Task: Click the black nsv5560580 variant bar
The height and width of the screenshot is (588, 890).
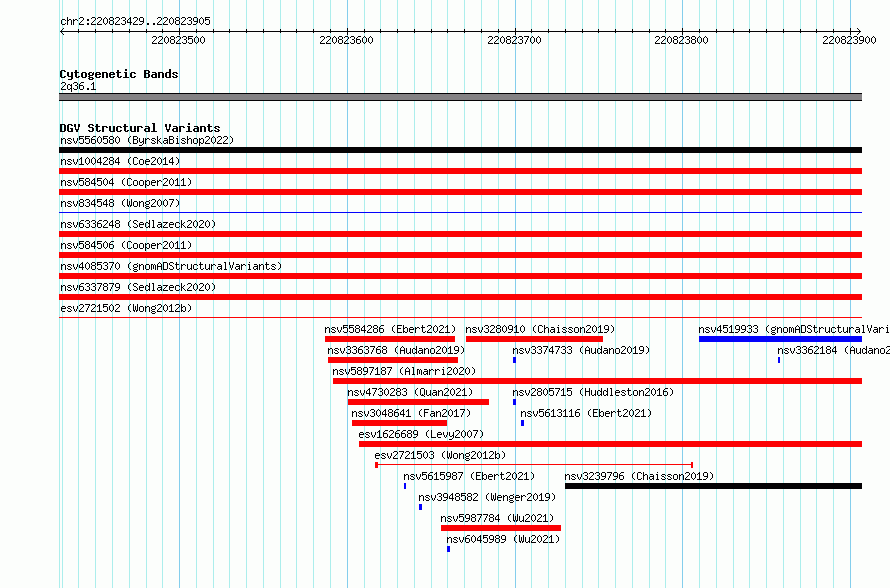Action: pos(461,150)
